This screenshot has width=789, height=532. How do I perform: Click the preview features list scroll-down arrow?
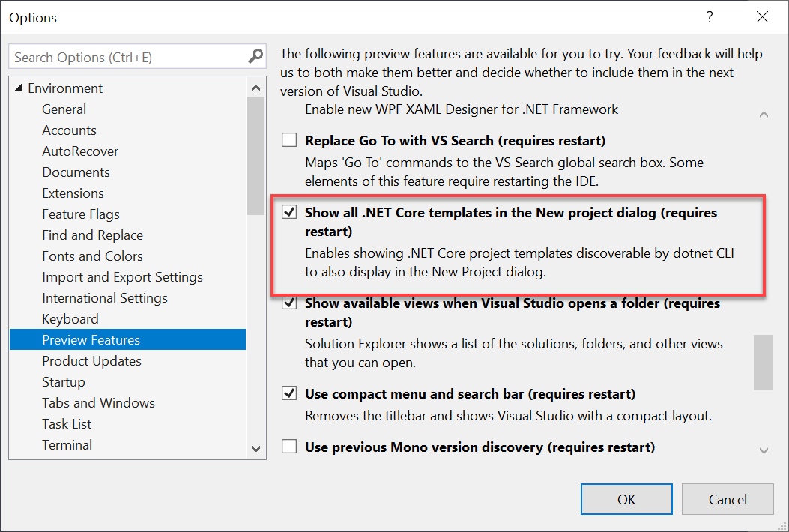click(764, 450)
